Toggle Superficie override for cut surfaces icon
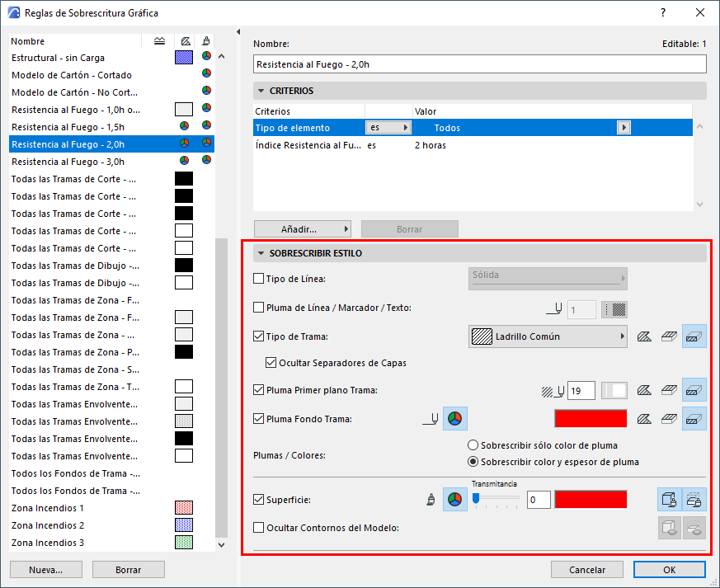Image resolution: width=720 pixels, height=588 pixels. [694, 500]
